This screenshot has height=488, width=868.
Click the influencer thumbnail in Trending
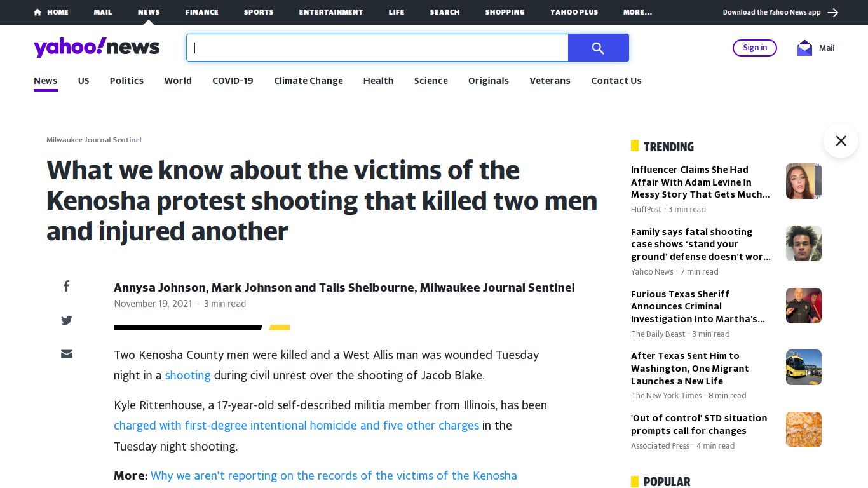[804, 181]
